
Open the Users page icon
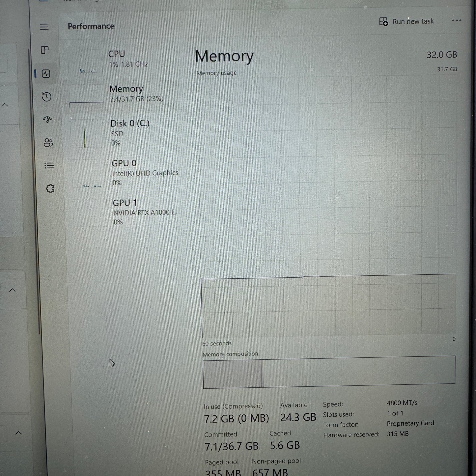(48, 143)
